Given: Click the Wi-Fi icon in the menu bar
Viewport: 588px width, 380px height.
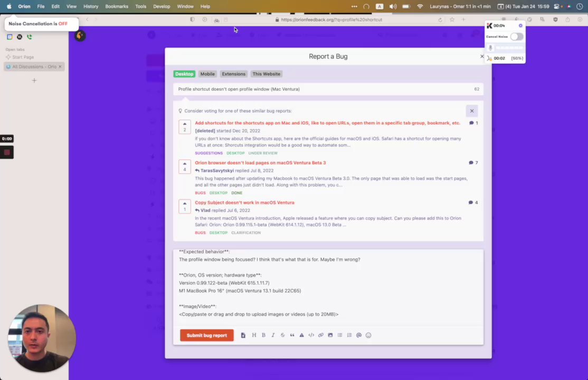Looking at the screenshot, I should [420, 6].
